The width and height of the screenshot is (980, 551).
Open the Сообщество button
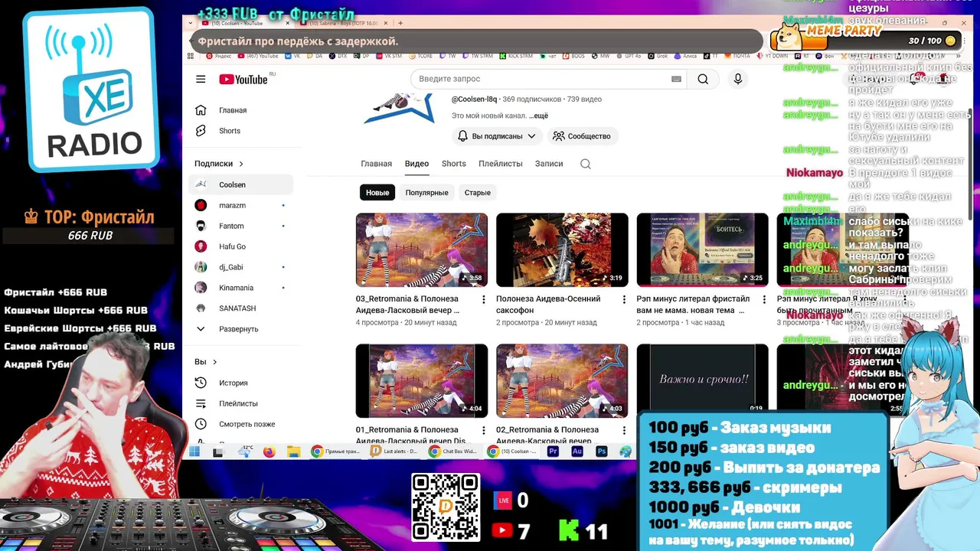(x=582, y=136)
